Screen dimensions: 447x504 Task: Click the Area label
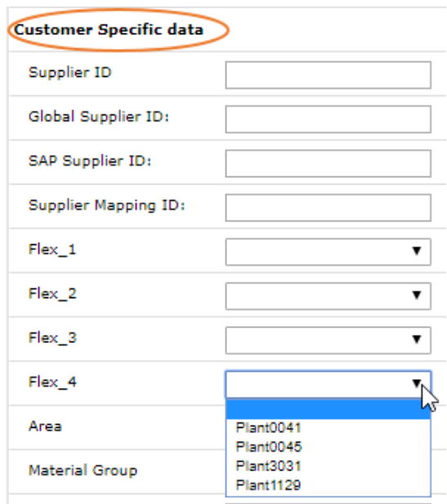coord(45,426)
